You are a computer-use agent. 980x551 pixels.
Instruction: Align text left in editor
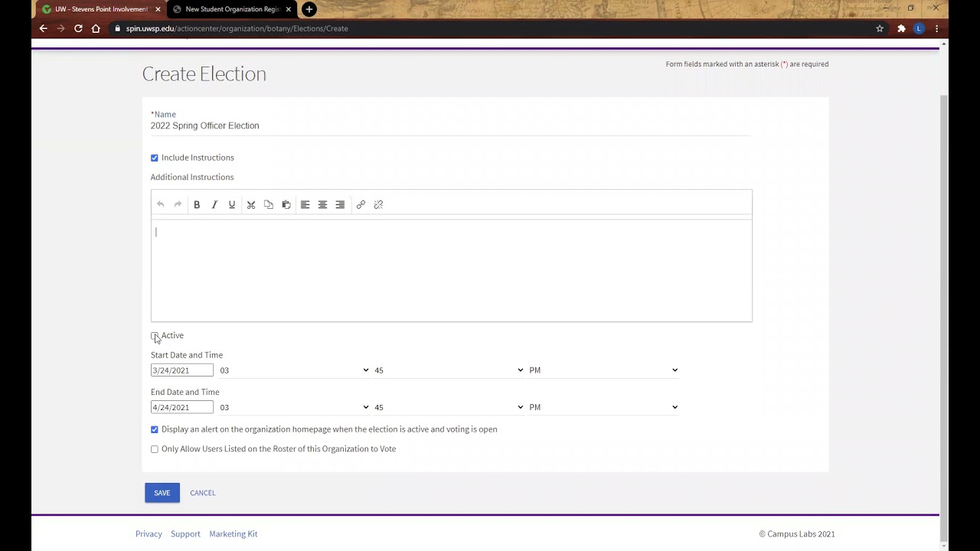305,204
